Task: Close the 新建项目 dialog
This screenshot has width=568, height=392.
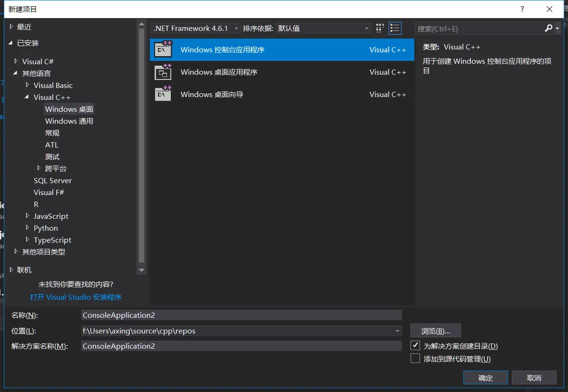Action: point(549,9)
